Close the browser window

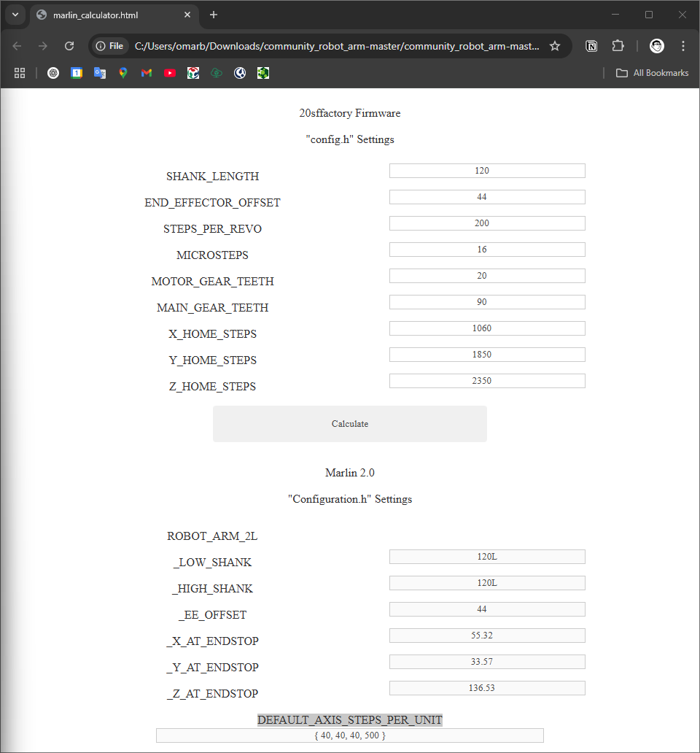[x=682, y=15]
